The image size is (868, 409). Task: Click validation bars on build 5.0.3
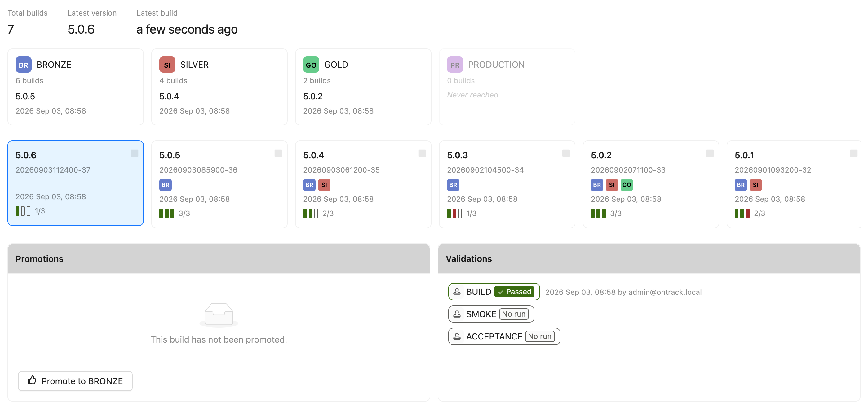click(454, 213)
